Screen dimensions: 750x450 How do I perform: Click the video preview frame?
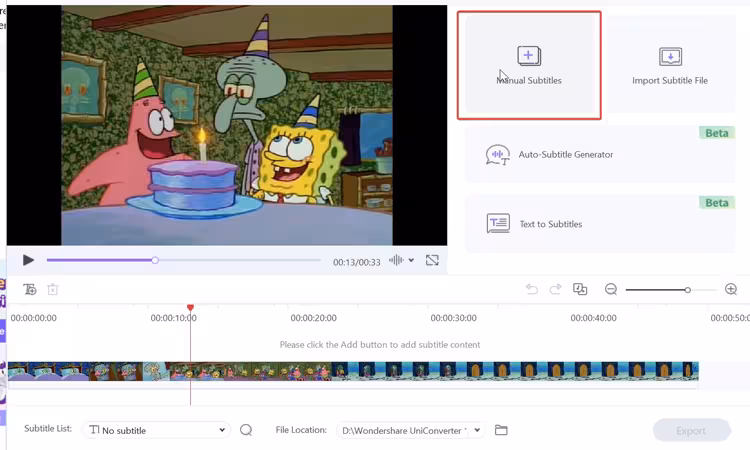227,125
